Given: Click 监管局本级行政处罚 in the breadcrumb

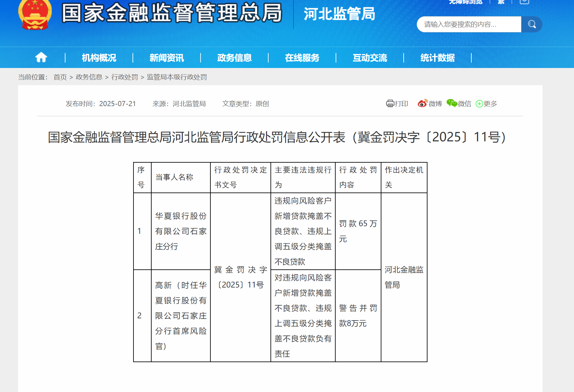Looking at the screenshot, I should 177,77.
